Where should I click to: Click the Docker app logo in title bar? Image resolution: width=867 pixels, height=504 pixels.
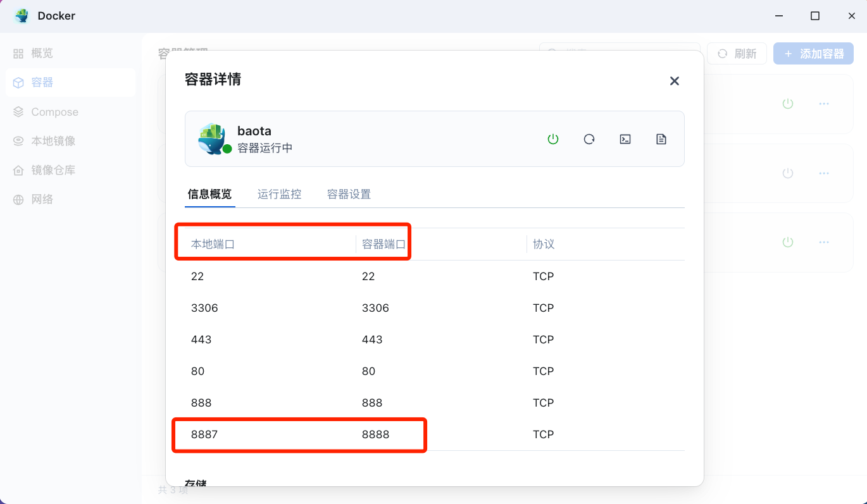(22, 16)
